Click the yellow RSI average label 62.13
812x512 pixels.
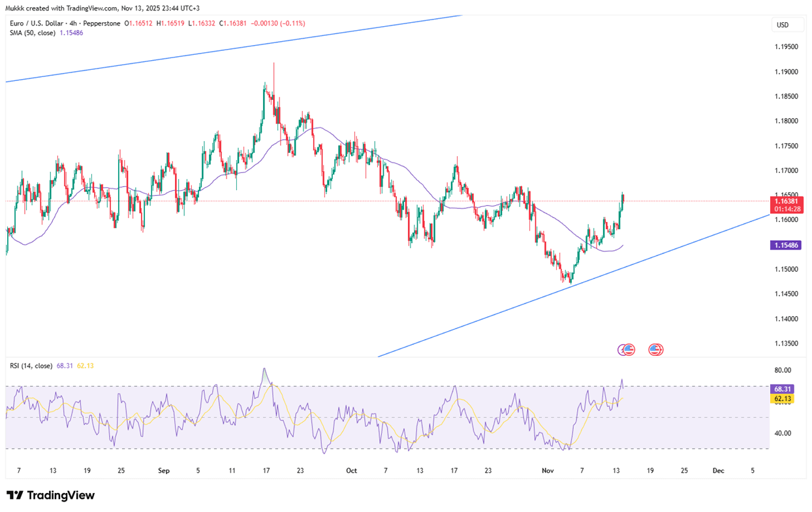coord(783,398)
